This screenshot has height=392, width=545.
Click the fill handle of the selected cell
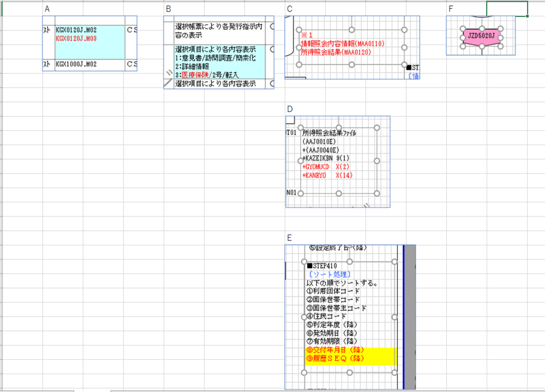528,16
